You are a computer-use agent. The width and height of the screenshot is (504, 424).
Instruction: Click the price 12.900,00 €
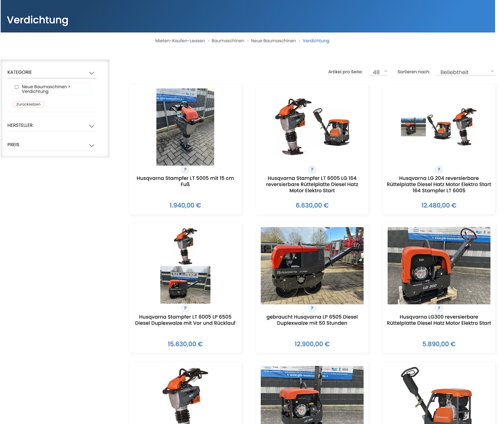[x=312, y=344]
